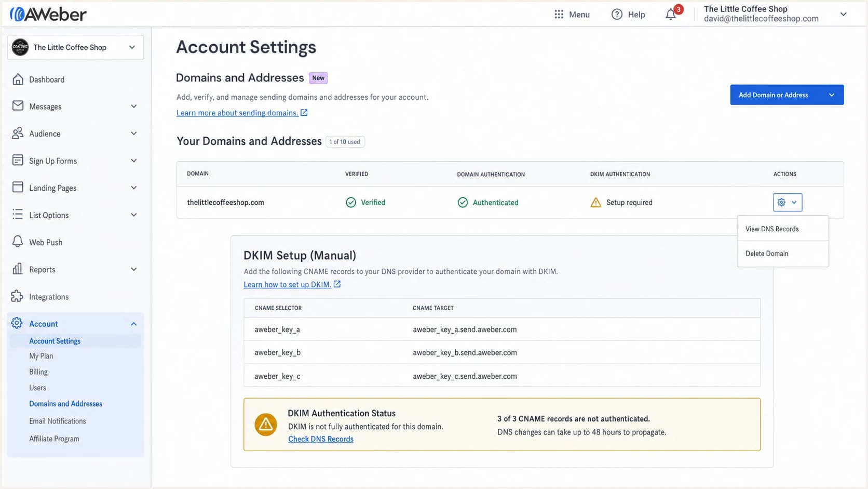Click the Reports bar chart icon
Screen dimensions: 868x489
[x=18, y=269]
